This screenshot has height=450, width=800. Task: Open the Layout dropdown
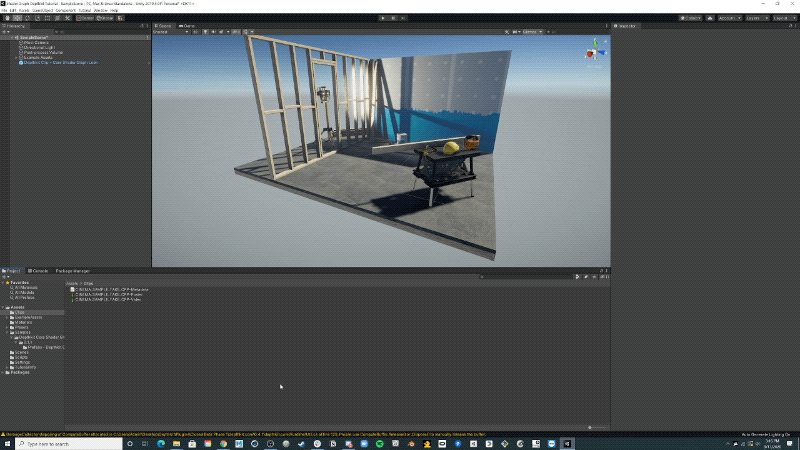(x=783, y=18)
